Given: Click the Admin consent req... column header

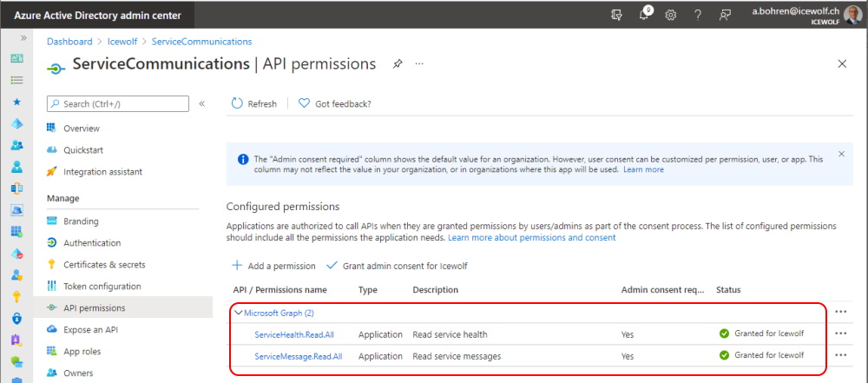Looking at the screenshot, I should (662, 290).
